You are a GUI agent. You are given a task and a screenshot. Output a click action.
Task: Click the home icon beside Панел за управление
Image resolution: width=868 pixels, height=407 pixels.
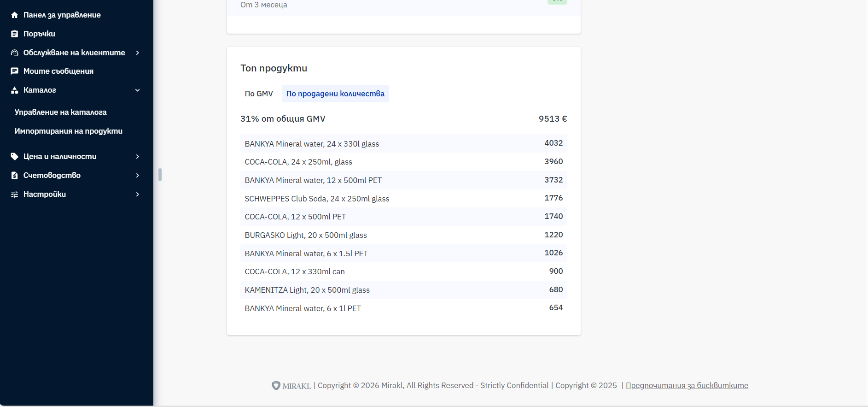point(15,15)
